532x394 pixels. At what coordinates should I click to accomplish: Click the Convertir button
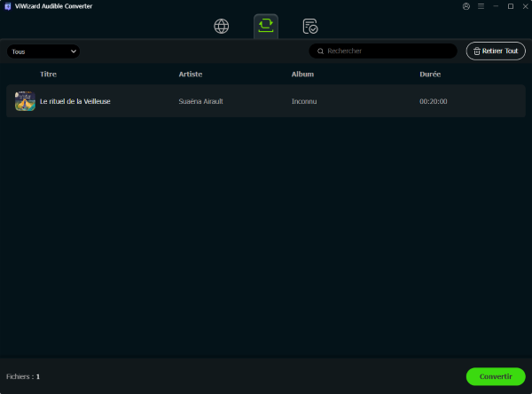tap(496, 376)
